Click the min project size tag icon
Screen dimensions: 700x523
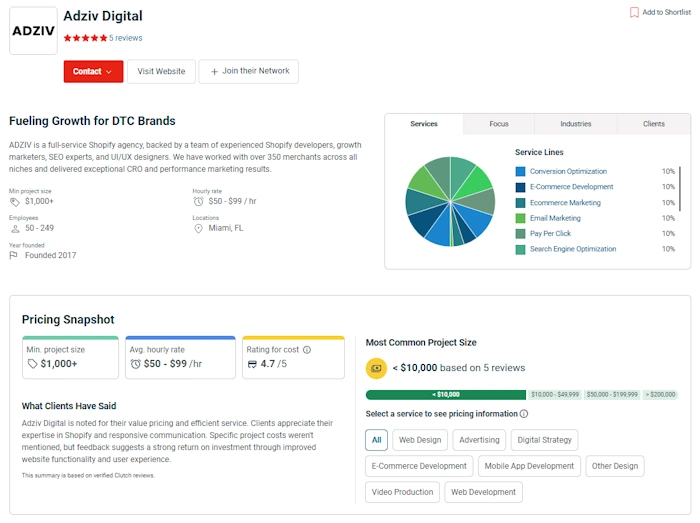point(15,202)
